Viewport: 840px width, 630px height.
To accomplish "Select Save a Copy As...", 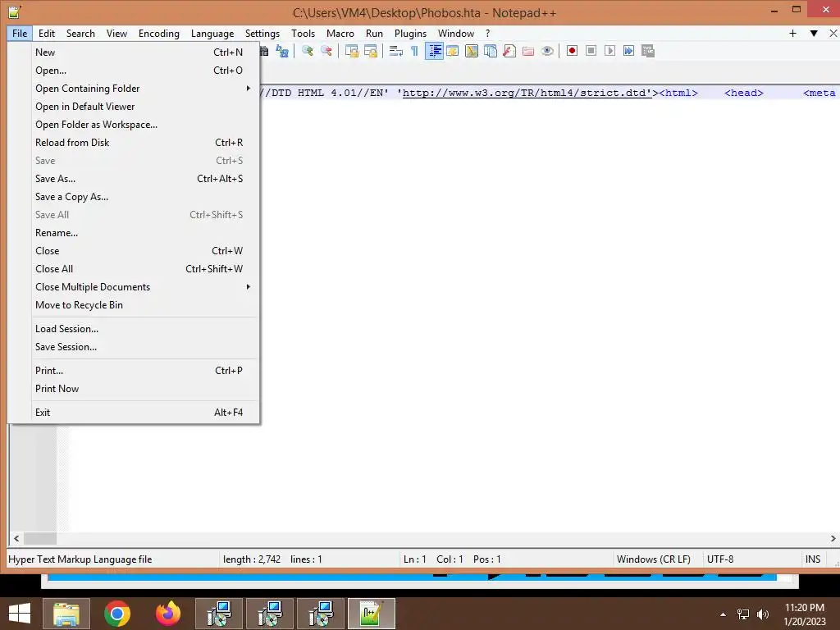I will (139, 197).
